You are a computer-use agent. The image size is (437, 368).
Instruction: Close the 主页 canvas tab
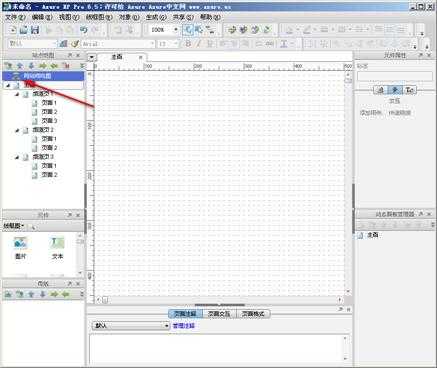pyautogui.click(x=141, y=57)
